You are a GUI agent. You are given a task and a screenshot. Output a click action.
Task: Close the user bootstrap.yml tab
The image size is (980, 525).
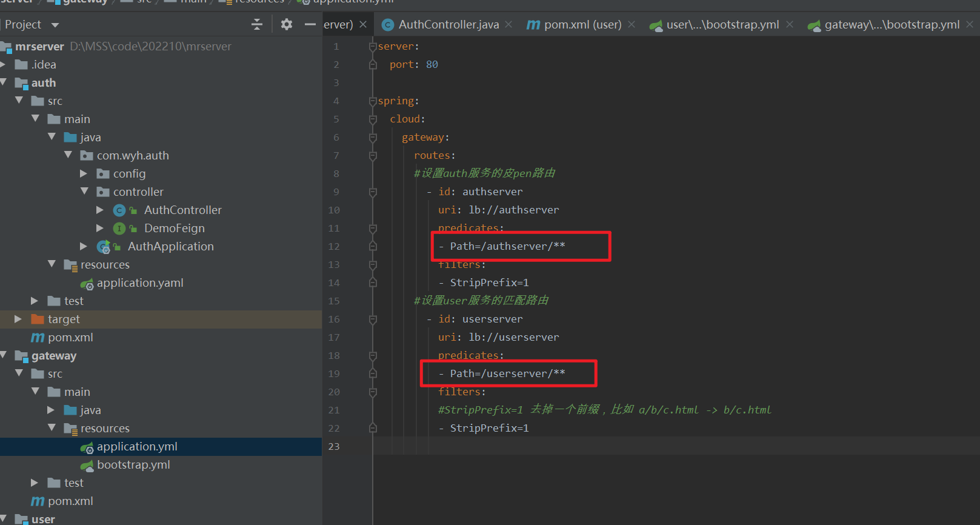pyautogui.click(x=790, y=24)
